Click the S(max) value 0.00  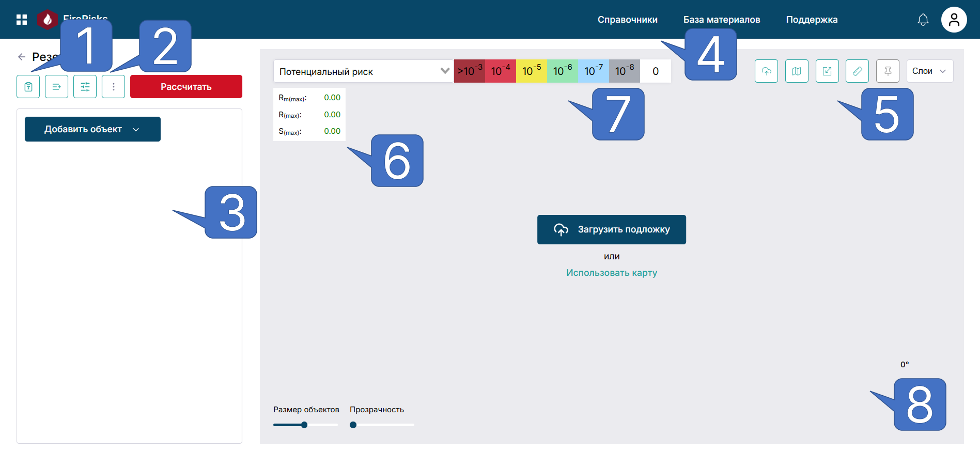(x=332, y=131)
